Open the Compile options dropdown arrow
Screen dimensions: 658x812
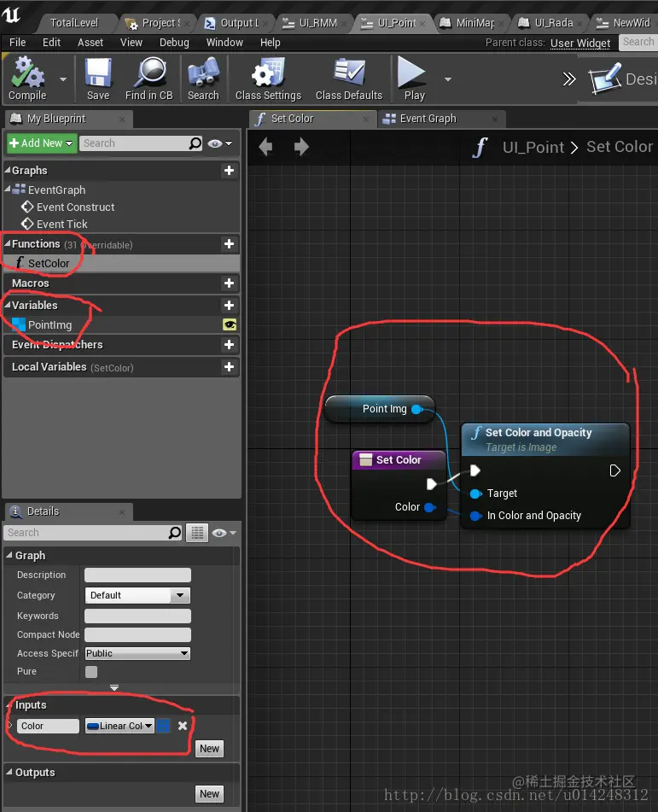pyautogui.click(x=63, y=79)
